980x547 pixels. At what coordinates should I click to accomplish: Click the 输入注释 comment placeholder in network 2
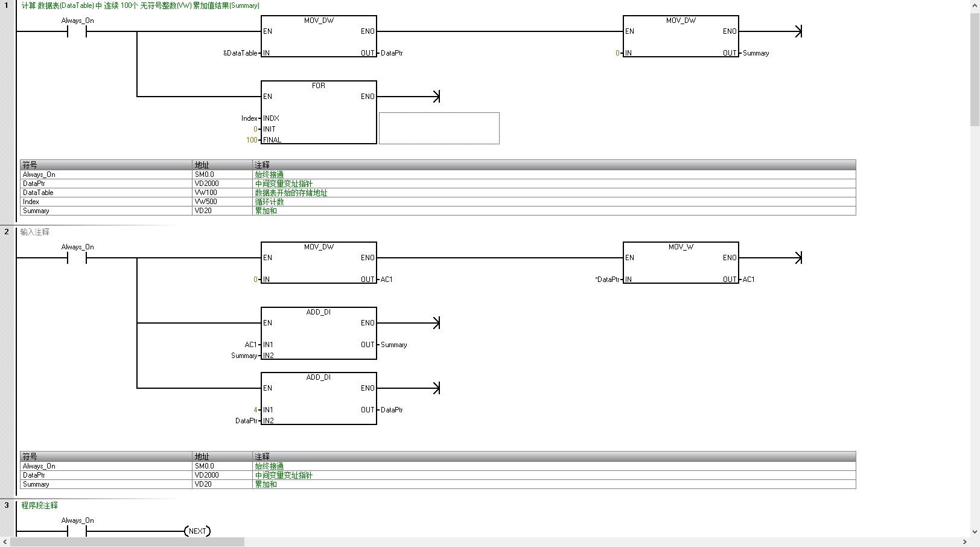click(x=35, y=232)
